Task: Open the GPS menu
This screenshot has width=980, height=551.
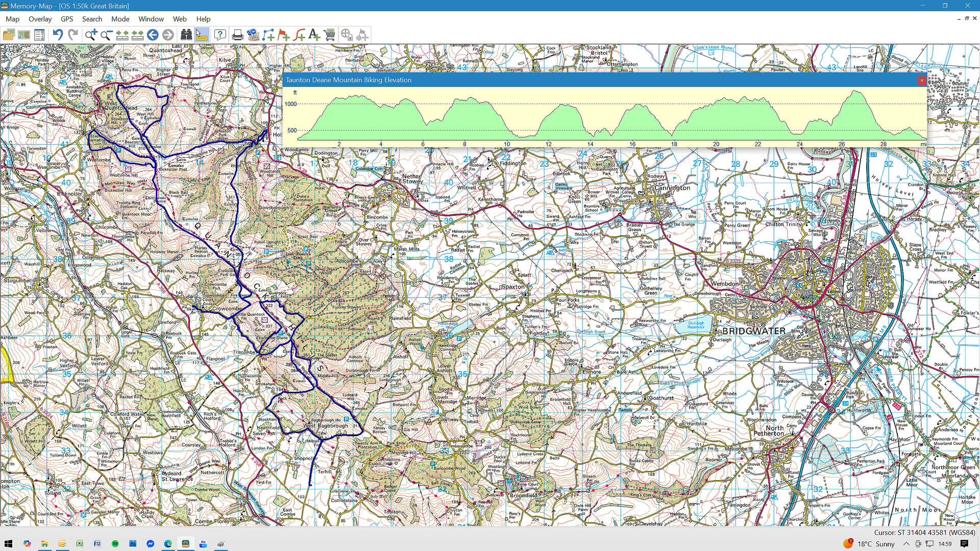Action: click(x=67, y=19)
